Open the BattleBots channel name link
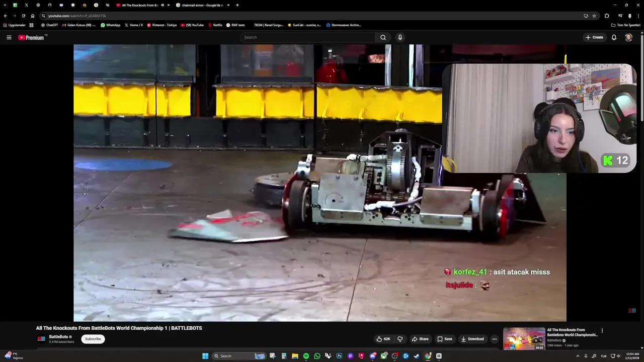This screenshot has width=644, height=362. (58, 337)
